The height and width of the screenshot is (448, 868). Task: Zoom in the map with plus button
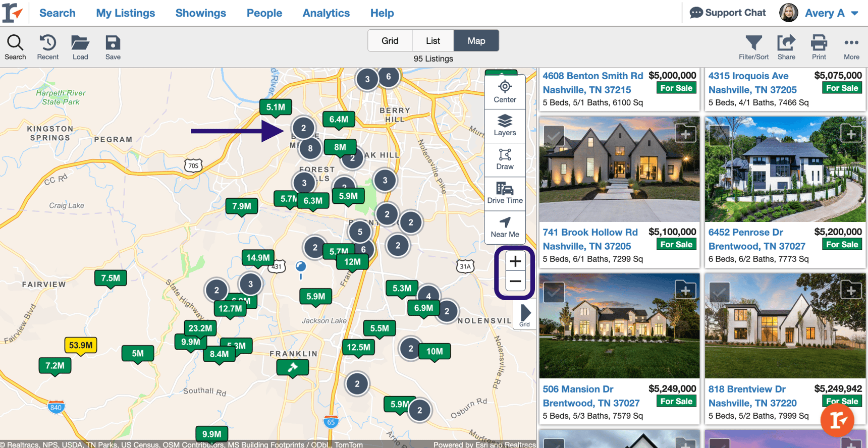(x=515, y=261)
